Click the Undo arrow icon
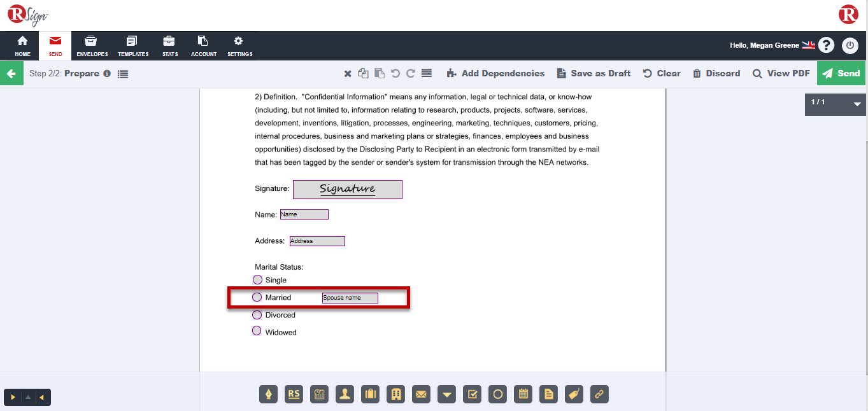Image resolution: width=868 pixels, height=411 pixels. [x=395, y=74]
